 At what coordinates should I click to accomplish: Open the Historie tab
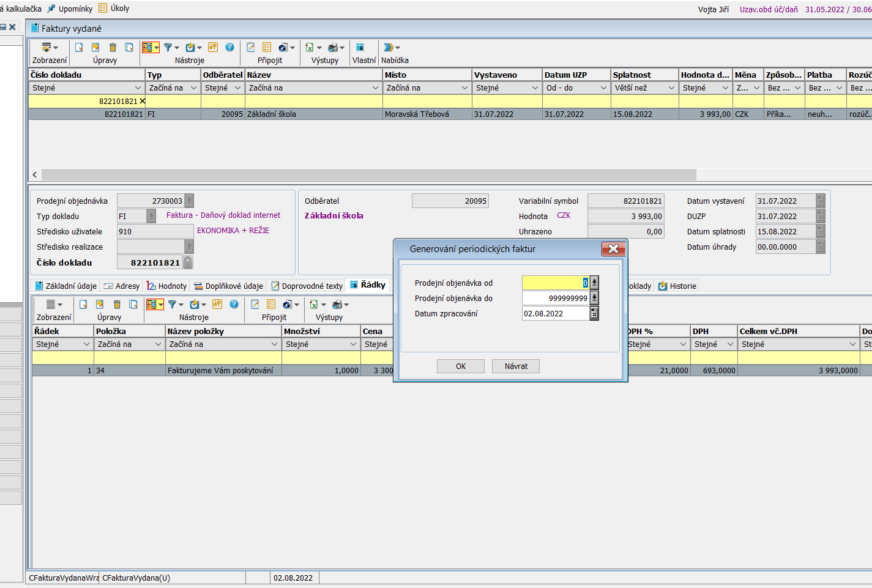(677, 286)
